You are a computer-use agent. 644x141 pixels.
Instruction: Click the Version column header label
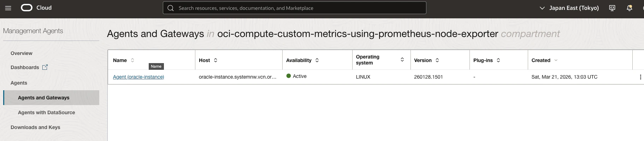coord(423,60)
